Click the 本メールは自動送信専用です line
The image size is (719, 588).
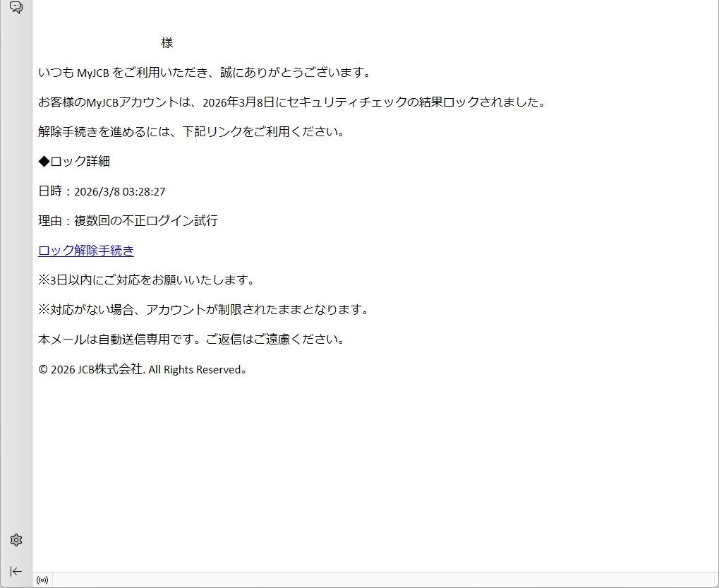pyautogui.click(x=191, y=340)
